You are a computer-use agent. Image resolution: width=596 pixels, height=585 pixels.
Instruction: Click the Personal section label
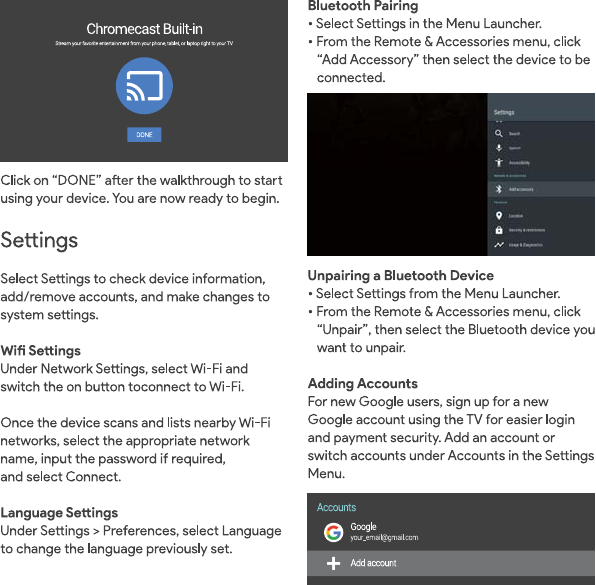(x=500, y=202)
